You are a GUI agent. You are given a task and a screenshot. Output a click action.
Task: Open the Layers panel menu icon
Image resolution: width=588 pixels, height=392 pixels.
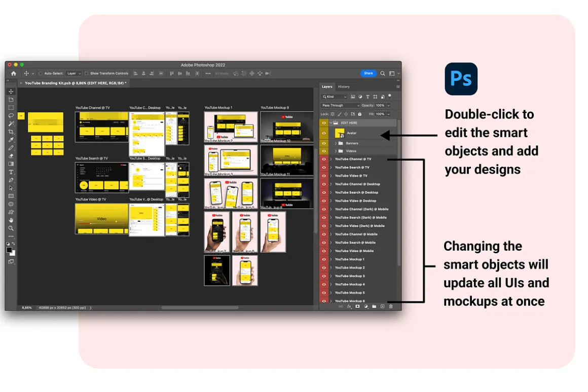398,87
